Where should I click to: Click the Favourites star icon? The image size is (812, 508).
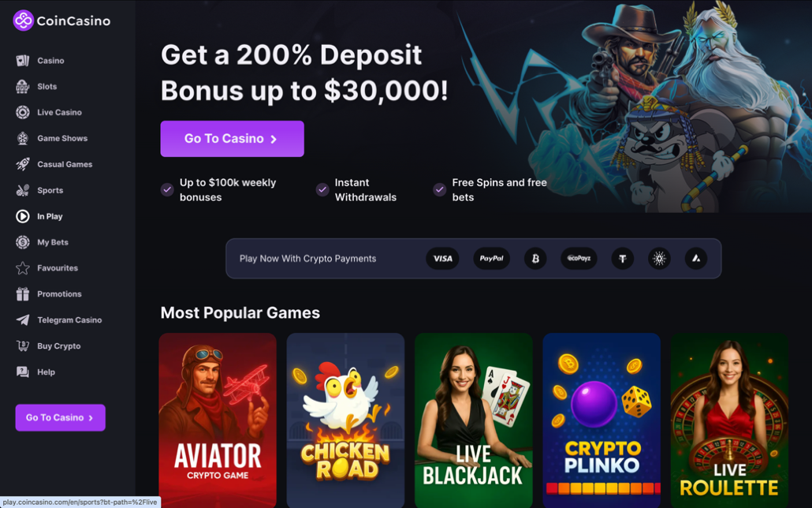[x=22, y=268]
